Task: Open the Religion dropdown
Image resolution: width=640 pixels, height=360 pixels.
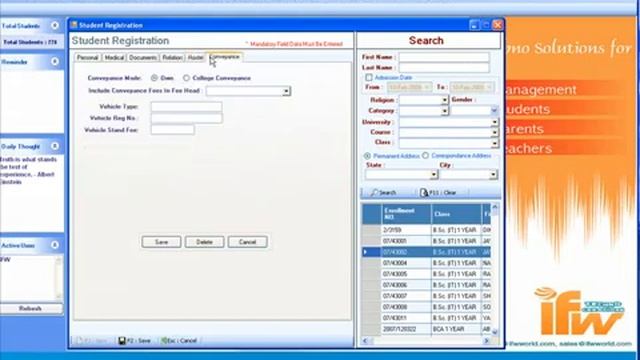Action: [444, 100]
